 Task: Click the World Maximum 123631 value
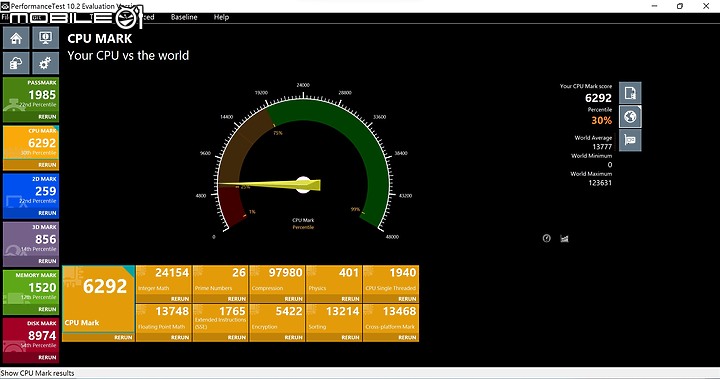pos(600,183)
